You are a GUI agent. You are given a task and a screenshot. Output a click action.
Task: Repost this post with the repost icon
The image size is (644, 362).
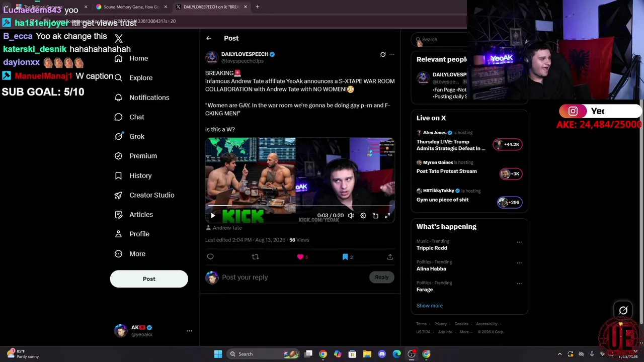(x=255, y=257)
